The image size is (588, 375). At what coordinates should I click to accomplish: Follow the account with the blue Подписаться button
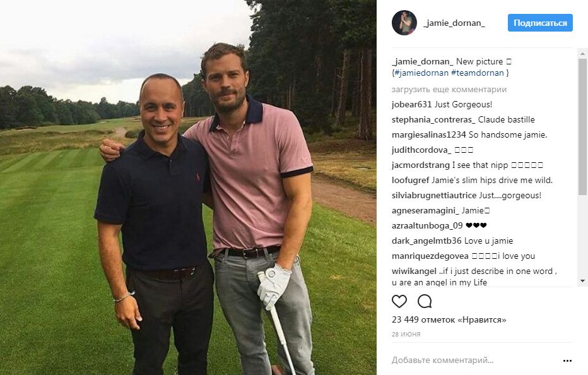(540, 23)
